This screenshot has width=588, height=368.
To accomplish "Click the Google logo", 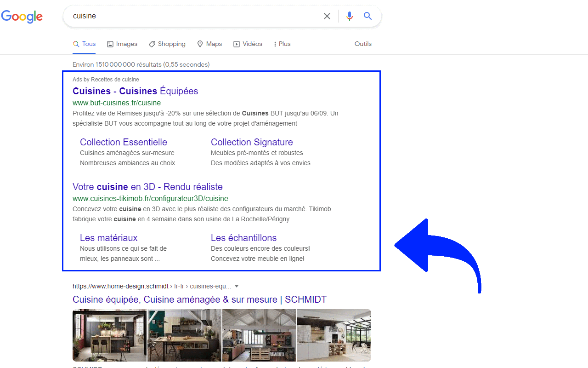I will pos(22,17).
